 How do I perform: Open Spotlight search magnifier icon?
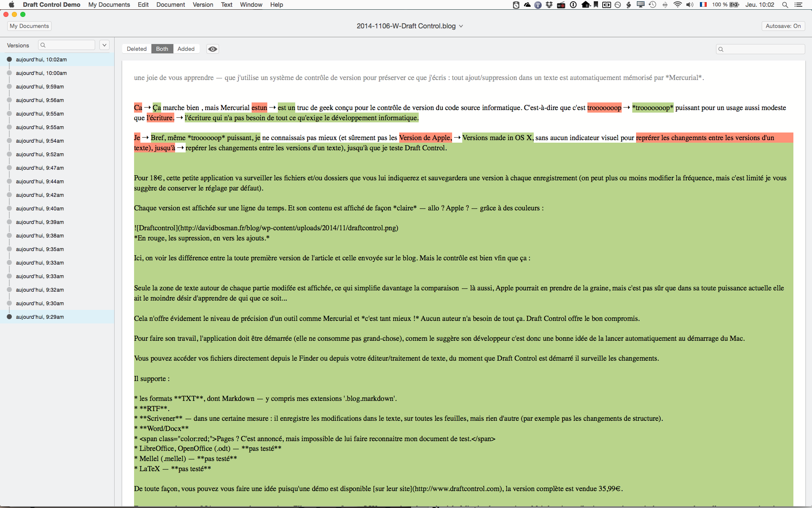[785, 5]
